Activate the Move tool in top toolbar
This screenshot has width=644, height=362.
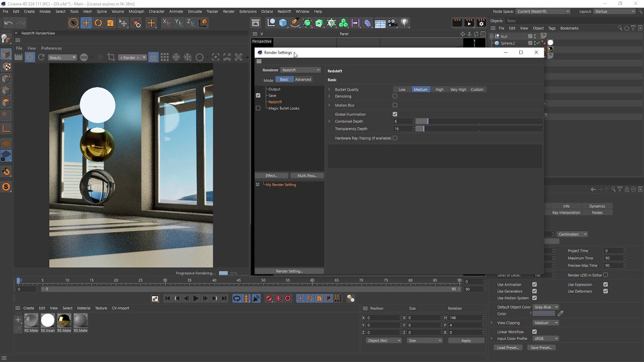pos(86,23)
